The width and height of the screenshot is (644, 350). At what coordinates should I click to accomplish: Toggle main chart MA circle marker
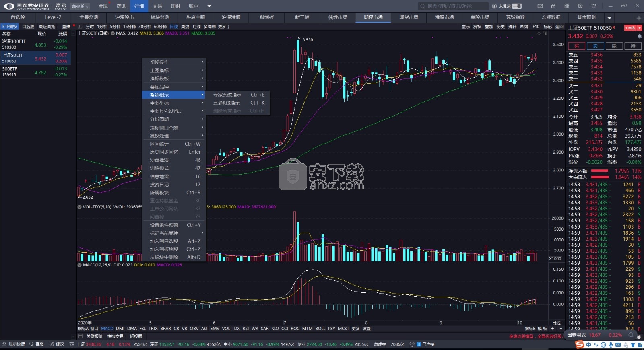tap(113, 33)
